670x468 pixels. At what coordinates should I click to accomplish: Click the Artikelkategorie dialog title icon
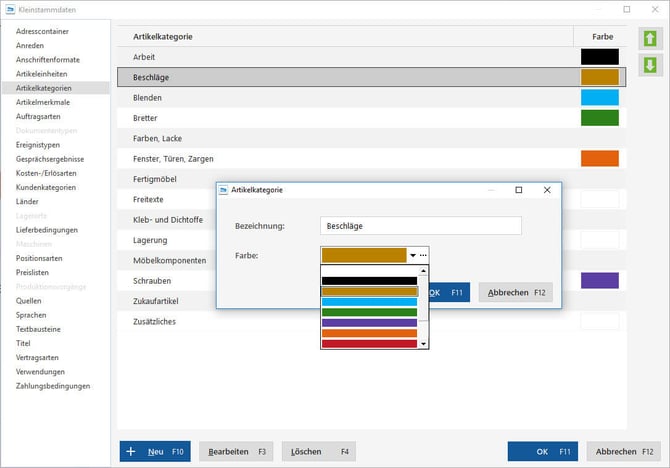(223, 189)
